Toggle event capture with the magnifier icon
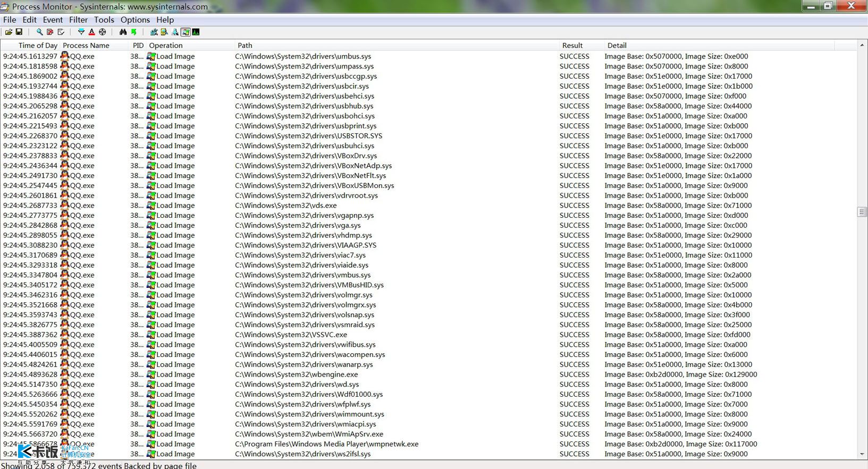Viewport: 868px width, 469px height. 39,32
